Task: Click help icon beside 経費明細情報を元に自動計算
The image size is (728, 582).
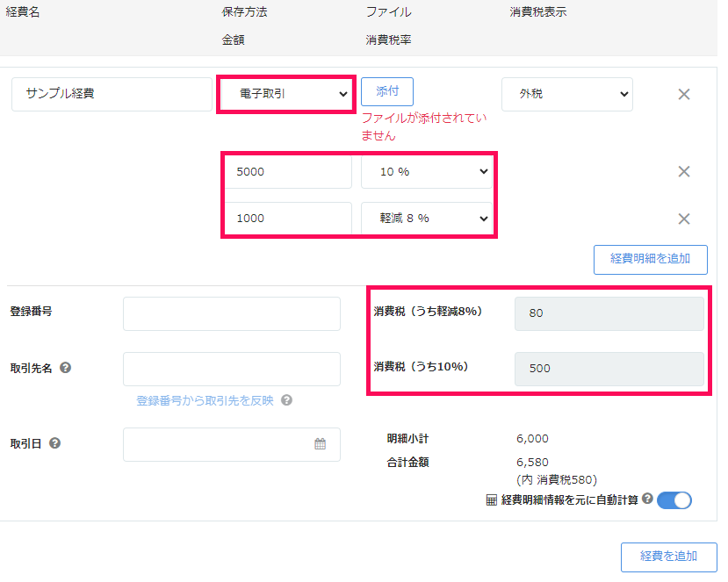Action: point(647,499)
